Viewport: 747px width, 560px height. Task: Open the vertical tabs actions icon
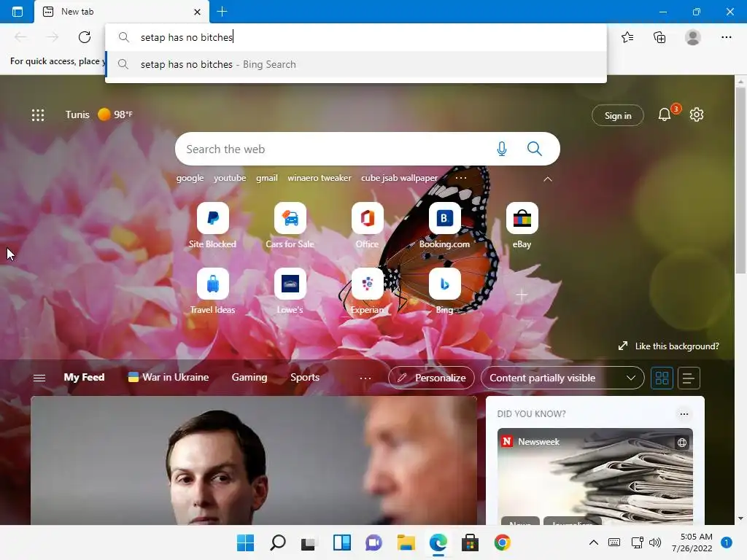[18, 12]
